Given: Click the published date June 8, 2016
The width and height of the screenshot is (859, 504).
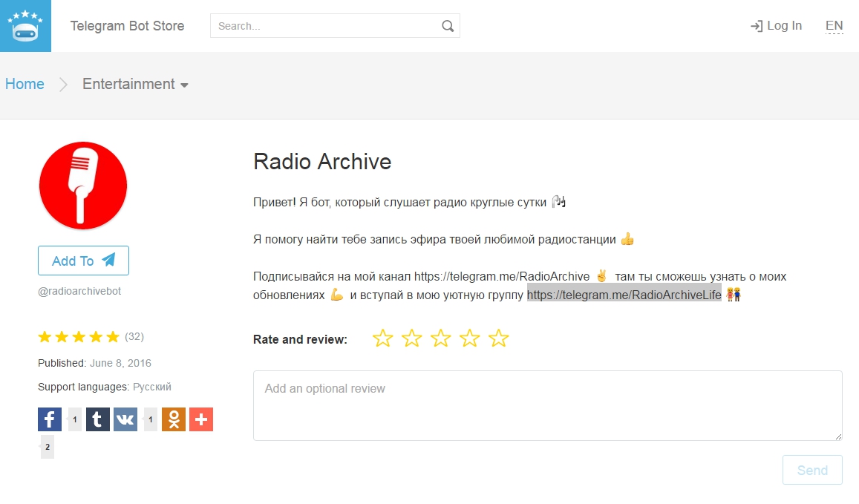Looking at the screenshot, I should click(120, 363).
